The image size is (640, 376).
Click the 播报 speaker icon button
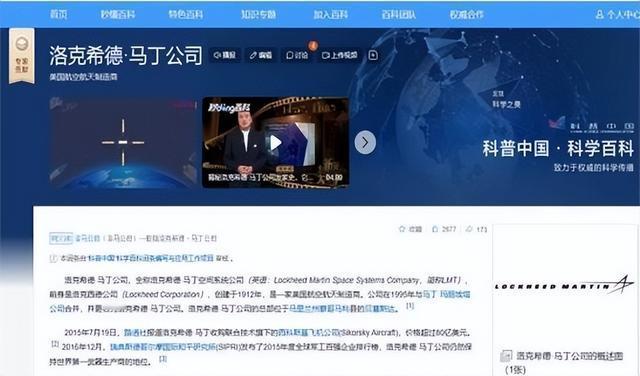225,55
